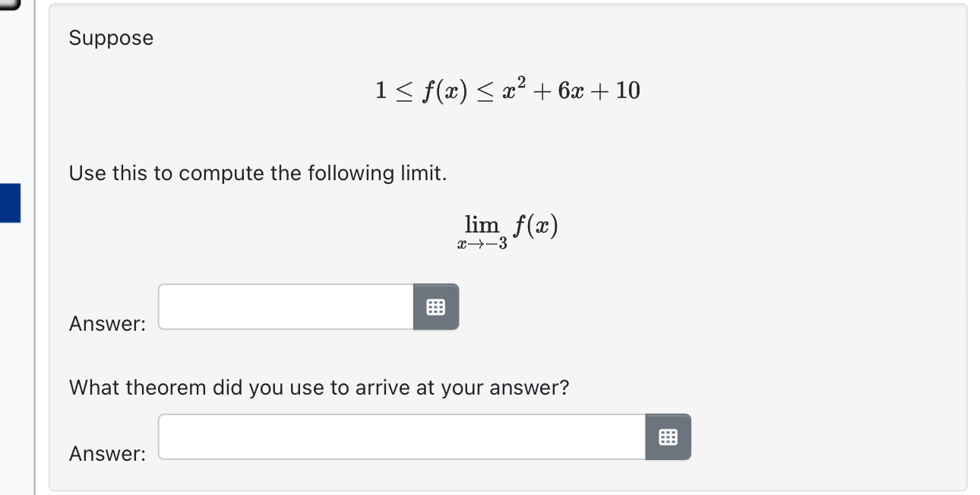Click the keypad icon beside the second Answer box

coord(668,436)
